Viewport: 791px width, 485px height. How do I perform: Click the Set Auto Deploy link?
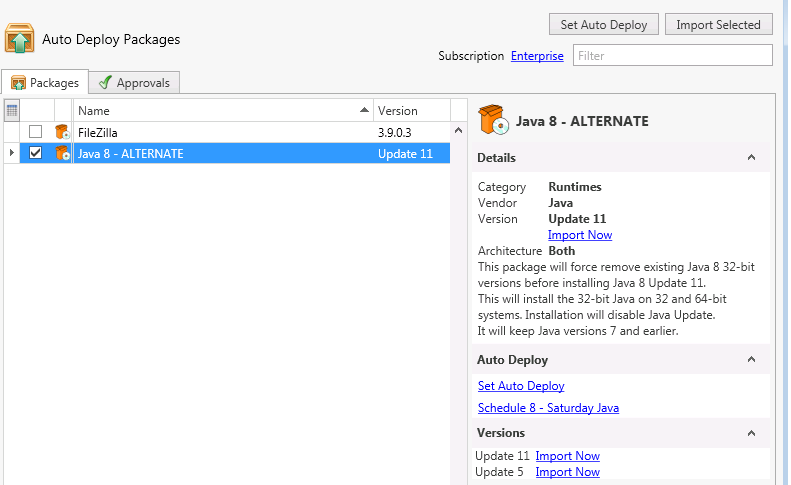pos(521,386)
